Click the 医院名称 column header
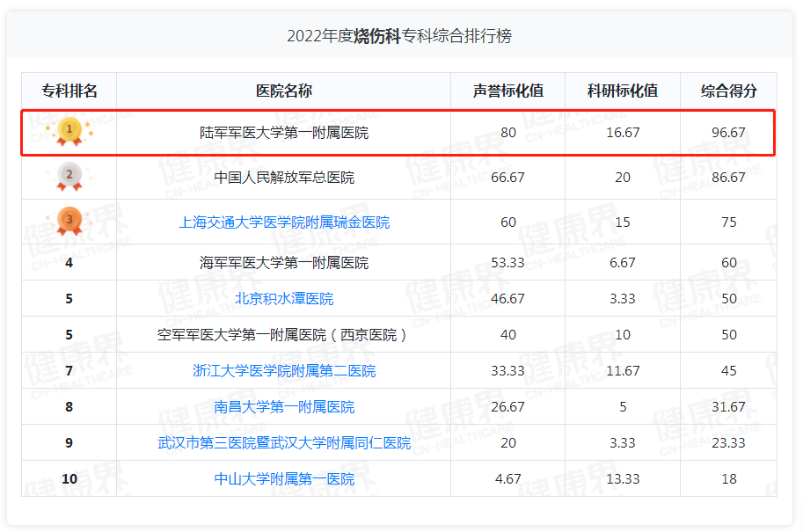Image resolution: width=803 pixels, height=532 pixels. coord(284,91)
